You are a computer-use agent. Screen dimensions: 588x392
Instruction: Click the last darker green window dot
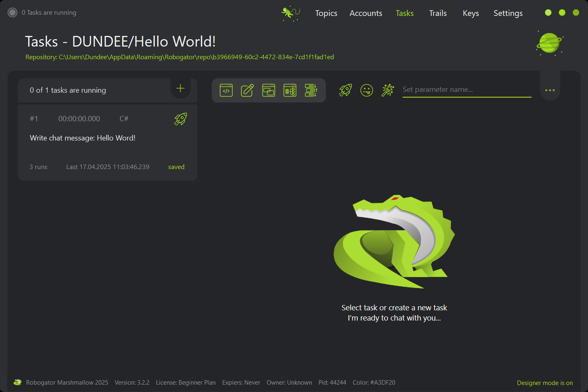point(576,13)
